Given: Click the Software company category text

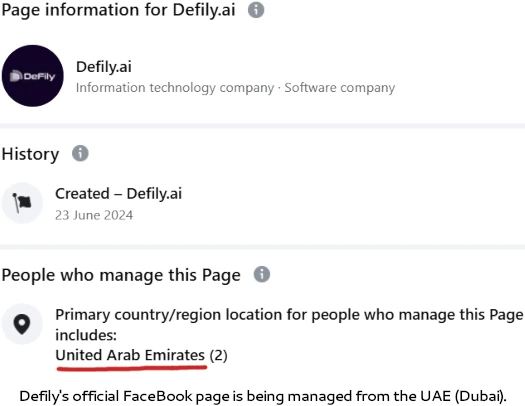Looking at the screenshot, I should click(x=340, y=88).
